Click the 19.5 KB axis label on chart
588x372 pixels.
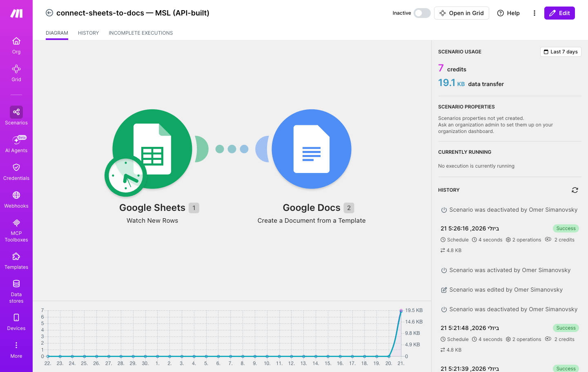[x=414, y=310]
